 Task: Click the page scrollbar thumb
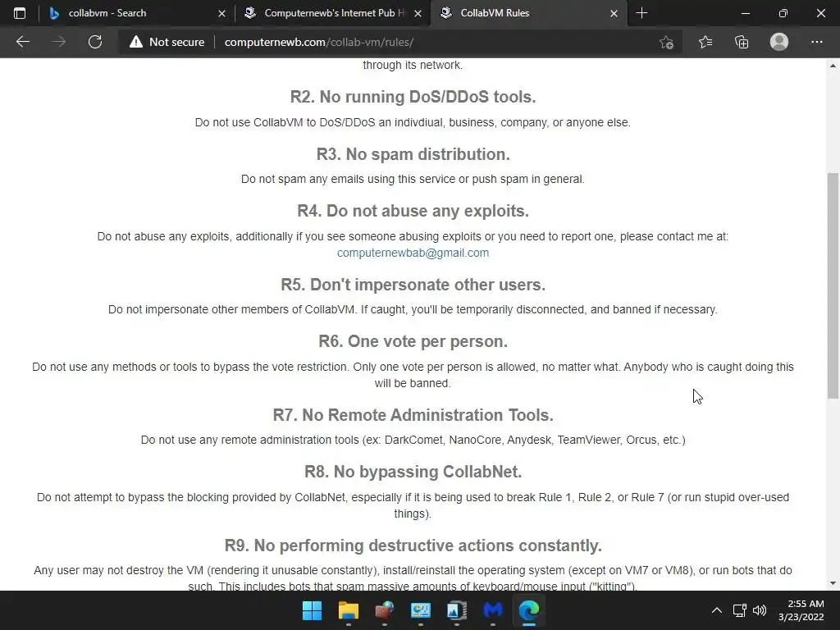833,285
